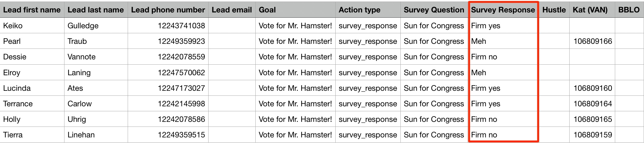Click the Goal column header
This screenshot has height=143, width=644.
(x=295, y=10)
